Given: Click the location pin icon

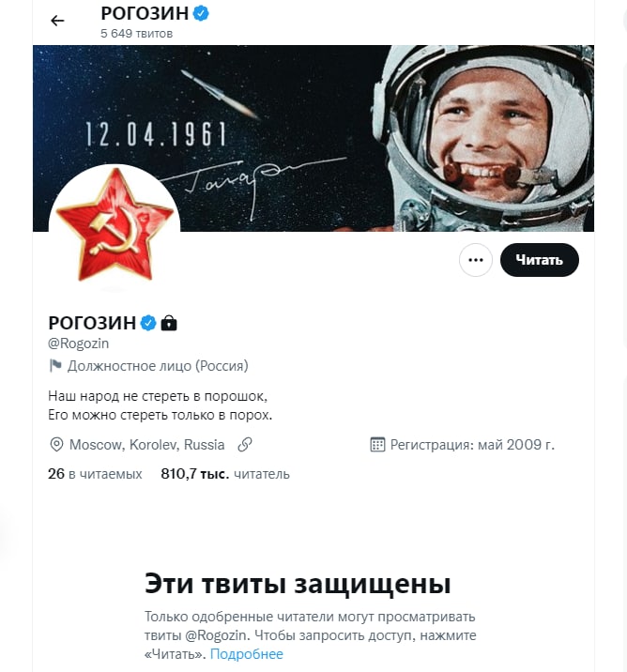Looking at the screenshot, I should click(x=56, y=445).
